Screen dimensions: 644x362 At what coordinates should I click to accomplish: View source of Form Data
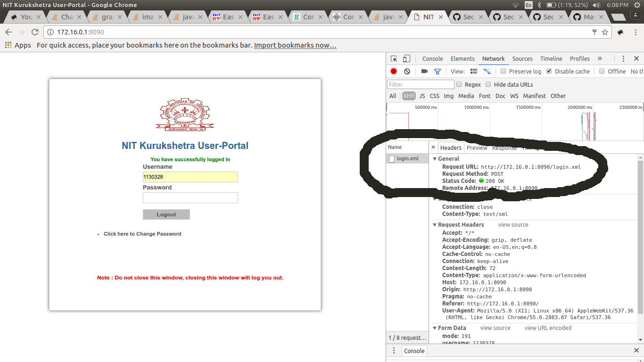tap(495, 328)
